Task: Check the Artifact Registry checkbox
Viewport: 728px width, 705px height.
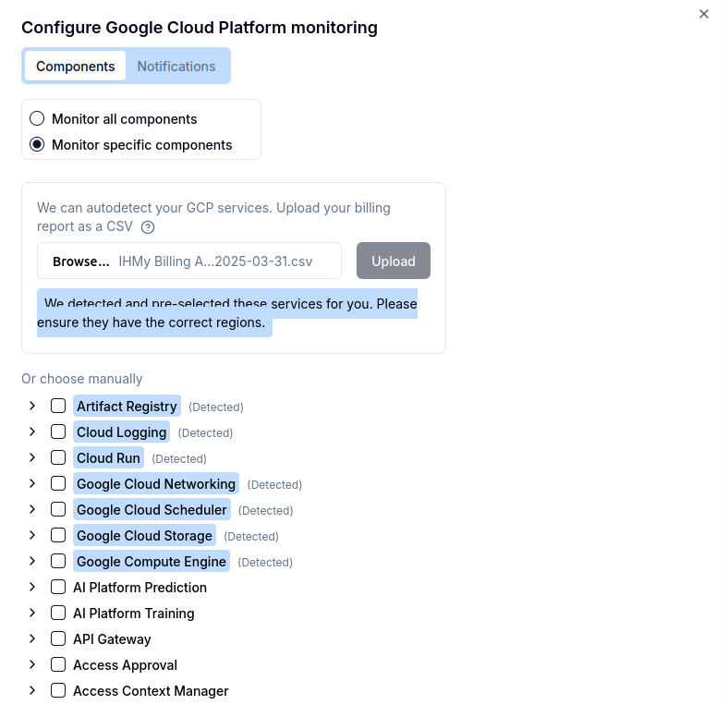Action: click(x=58, y=406)
